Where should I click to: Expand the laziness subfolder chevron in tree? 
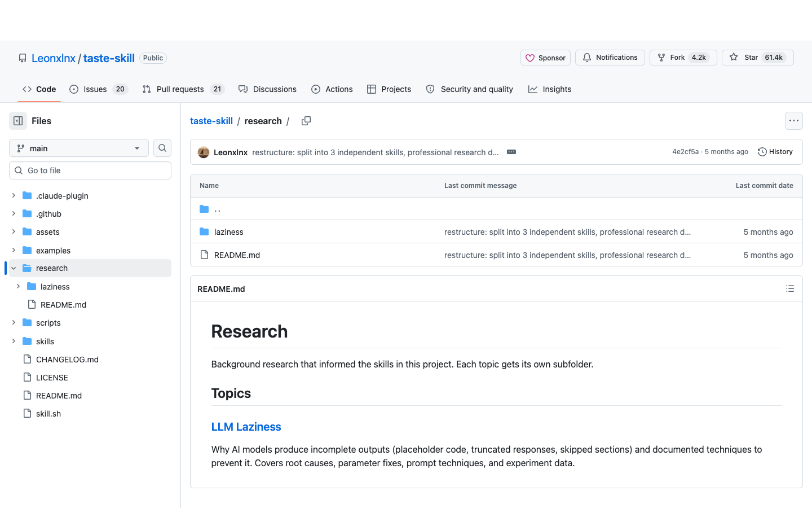[18, 286]
